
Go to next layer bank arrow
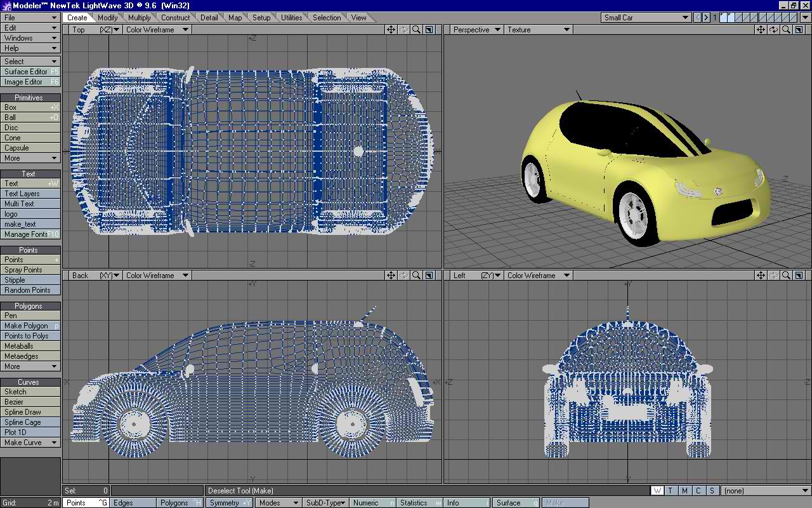[x=706, y=18]
